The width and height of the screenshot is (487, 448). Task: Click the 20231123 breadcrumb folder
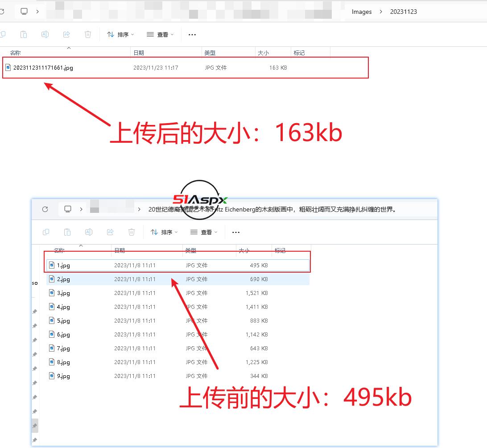403,12
